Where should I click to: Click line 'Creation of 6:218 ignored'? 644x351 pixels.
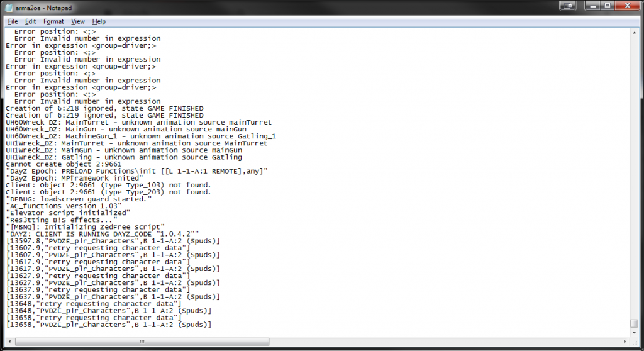point(104,108)
